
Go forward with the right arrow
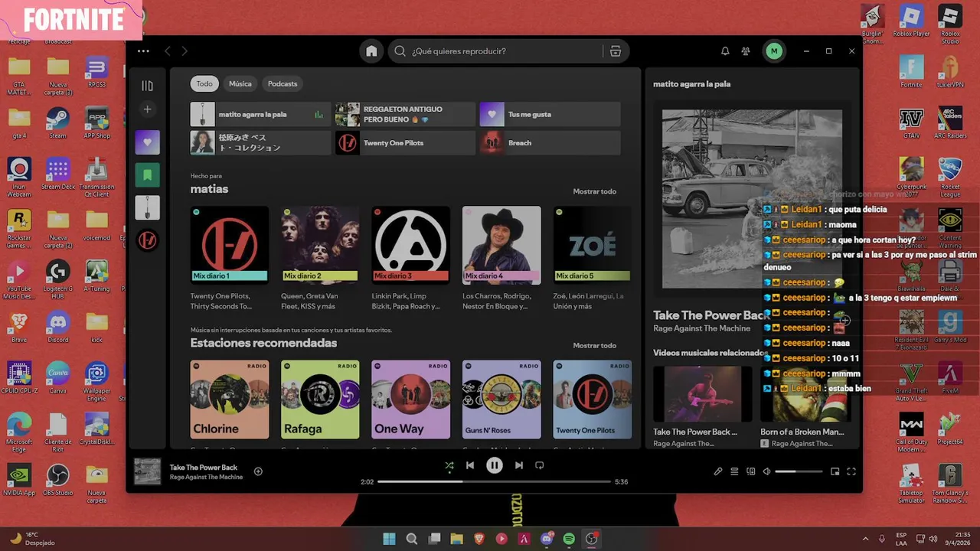click(185, 51)
